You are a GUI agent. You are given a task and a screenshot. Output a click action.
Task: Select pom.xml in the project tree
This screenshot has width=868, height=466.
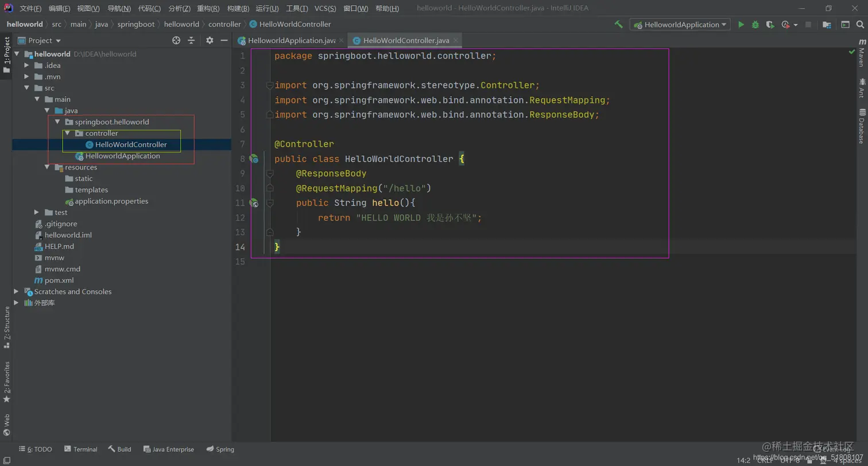pyautogui.click(x=59, y=280)
